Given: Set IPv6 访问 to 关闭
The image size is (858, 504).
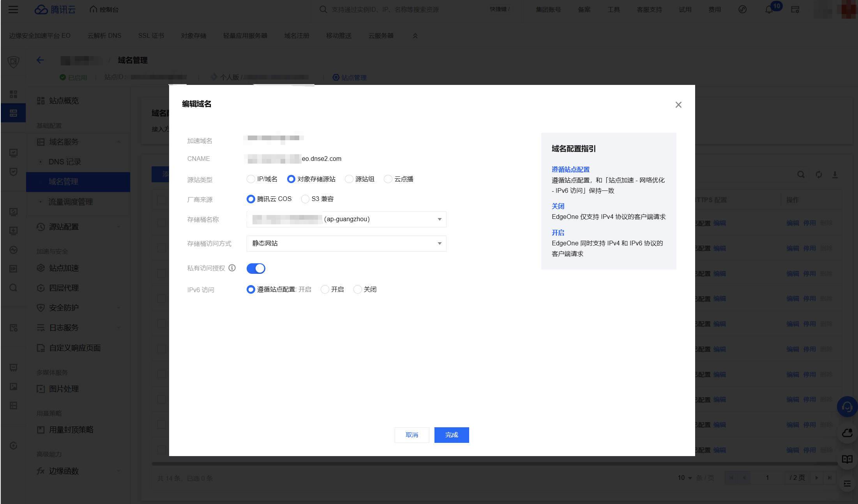Looking at the screenshot, I should tap(357, 289).
